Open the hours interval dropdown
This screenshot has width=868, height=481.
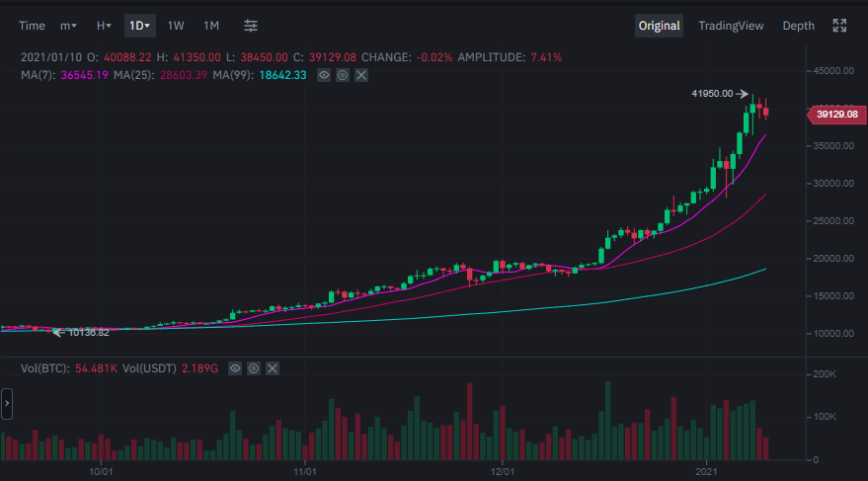tap(103, 26)
